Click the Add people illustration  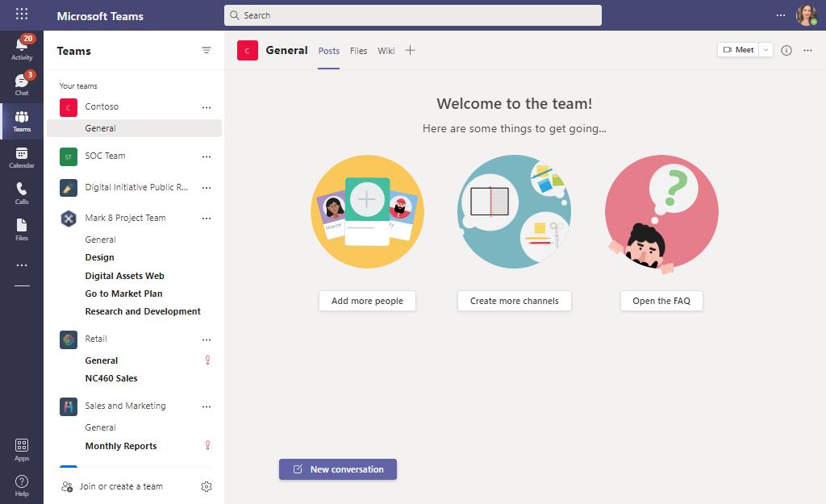[x=367, y=212]
